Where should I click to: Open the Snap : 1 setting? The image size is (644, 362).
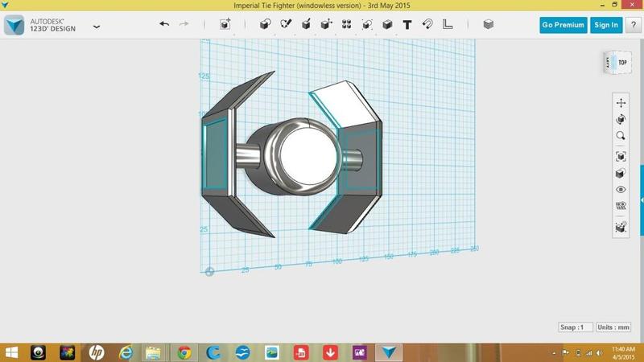[575, 327]
